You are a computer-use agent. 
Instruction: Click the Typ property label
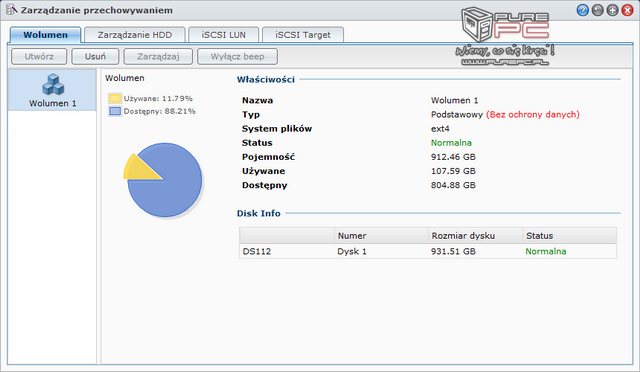[x=251, y=114]
